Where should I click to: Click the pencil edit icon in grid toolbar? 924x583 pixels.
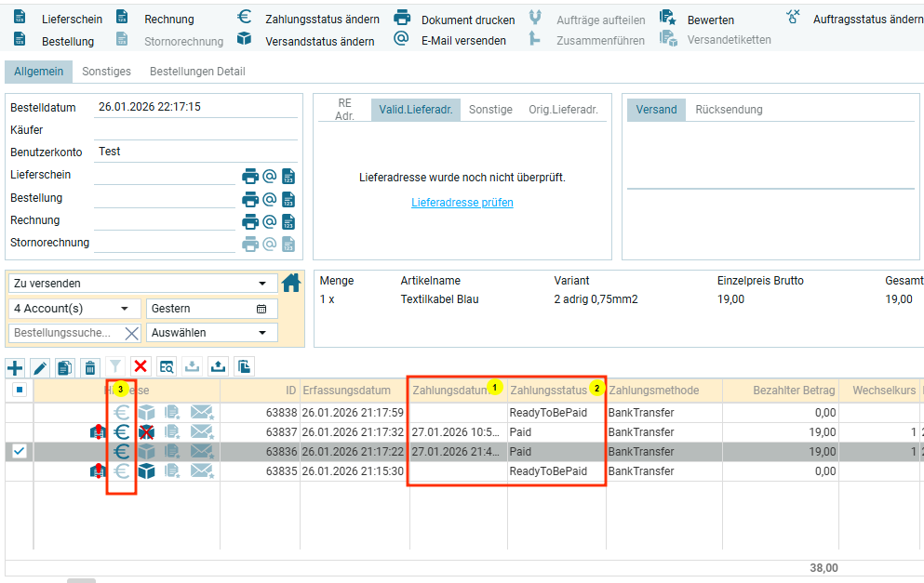[x=40, y=367]
